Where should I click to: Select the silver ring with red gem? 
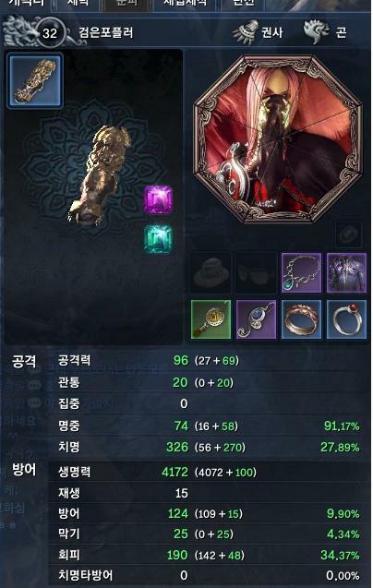(x=347, y=319)
